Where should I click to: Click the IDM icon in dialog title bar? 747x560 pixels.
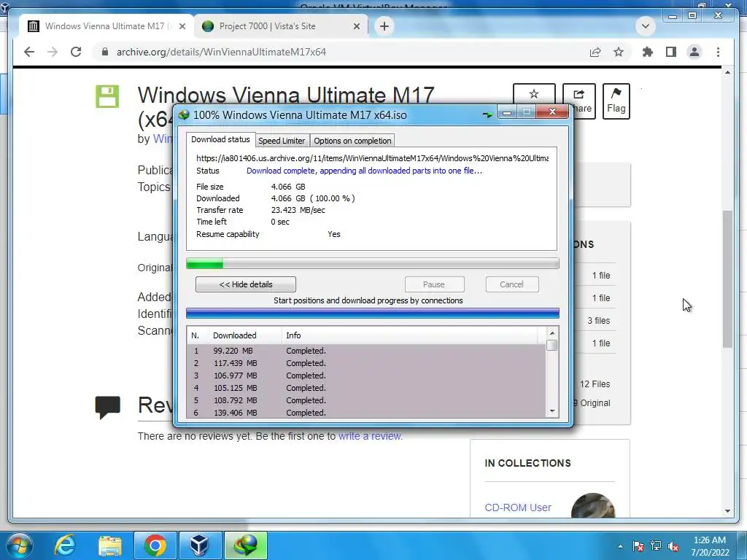[x=183, y=114]
